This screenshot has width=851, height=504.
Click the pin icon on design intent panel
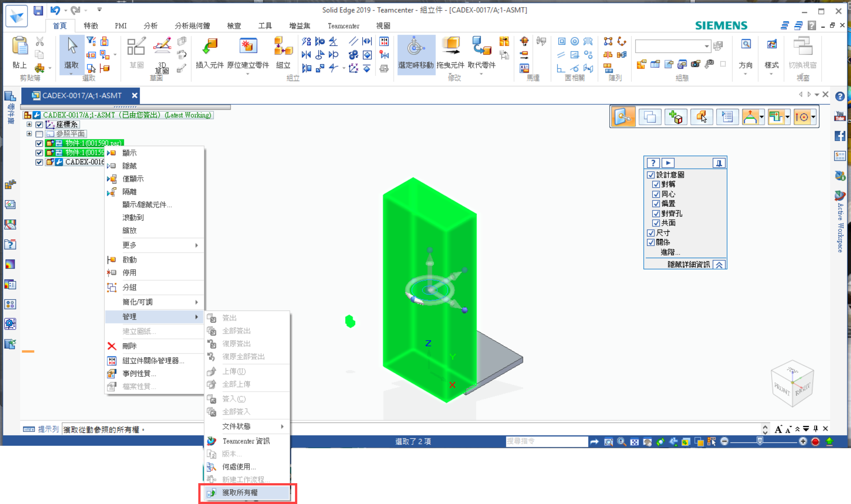719,163
